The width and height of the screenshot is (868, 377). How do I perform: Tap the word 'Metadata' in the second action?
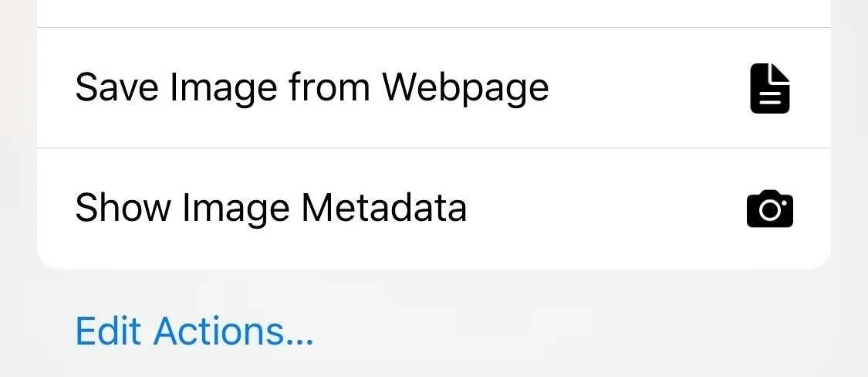coord(383,207)
